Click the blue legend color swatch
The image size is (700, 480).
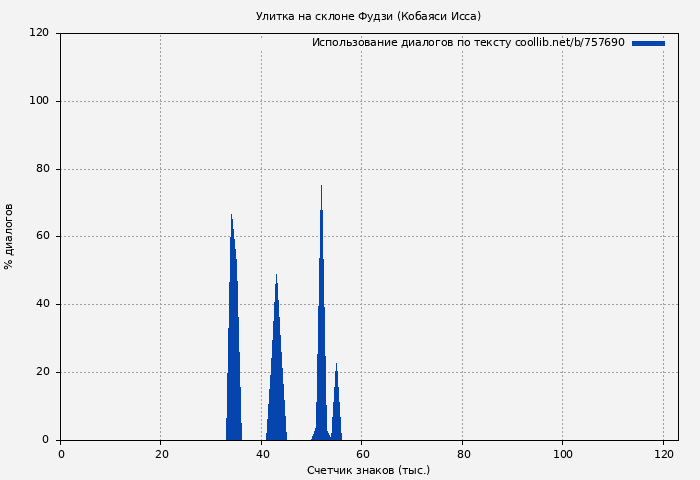pos(648,43)
